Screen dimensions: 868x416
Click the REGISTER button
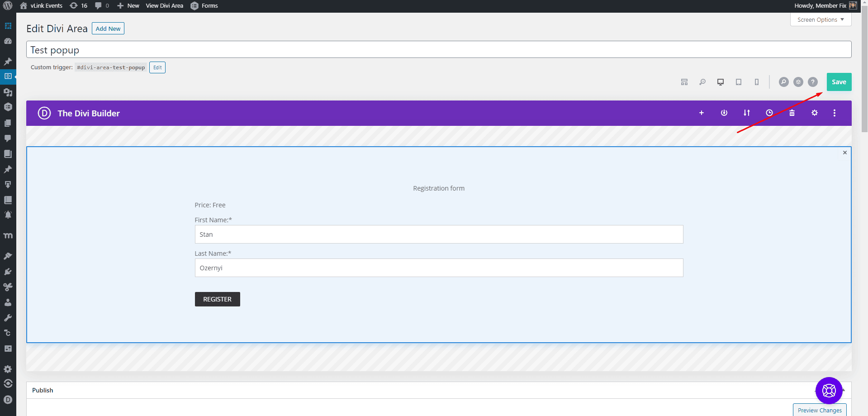coord(218,299)
